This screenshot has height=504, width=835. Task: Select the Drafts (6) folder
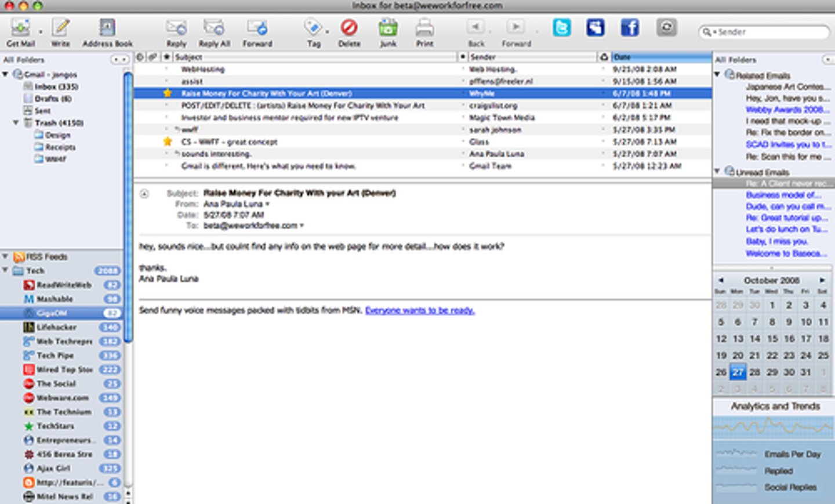(52, 99)
